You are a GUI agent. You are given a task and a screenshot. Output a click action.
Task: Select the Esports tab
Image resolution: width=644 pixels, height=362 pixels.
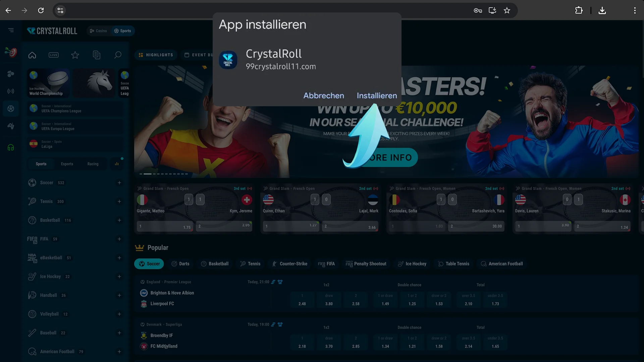67,164
